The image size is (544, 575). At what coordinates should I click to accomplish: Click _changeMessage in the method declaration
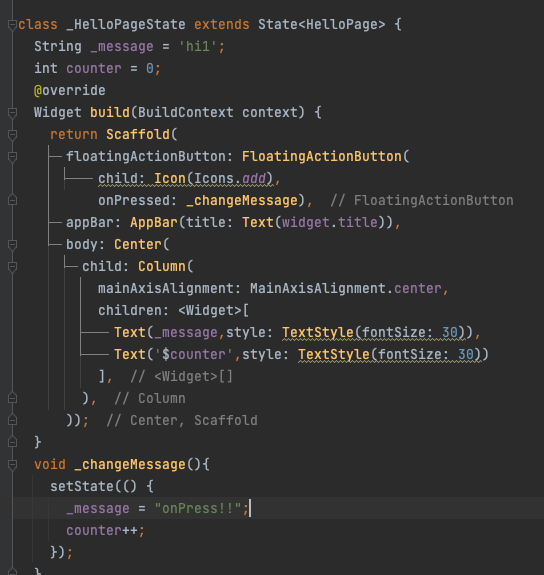[130, 465]
